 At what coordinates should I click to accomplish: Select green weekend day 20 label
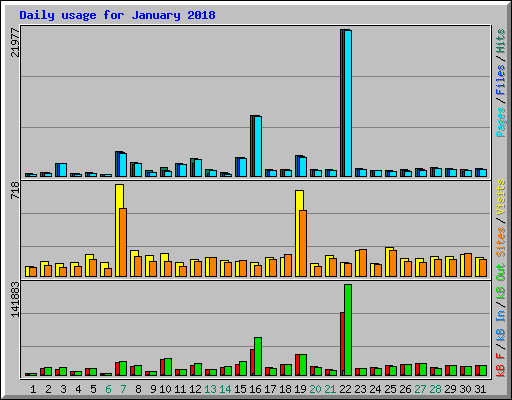pyautogui.click(x=315, y=389)
